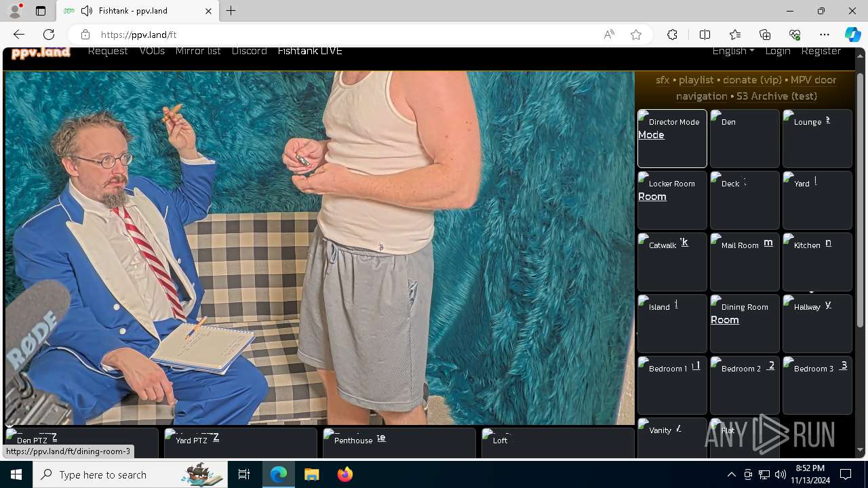Open the Mirror list page
Image resolution: width=868 pixels, height=488 pixels.
pos(198,51)
